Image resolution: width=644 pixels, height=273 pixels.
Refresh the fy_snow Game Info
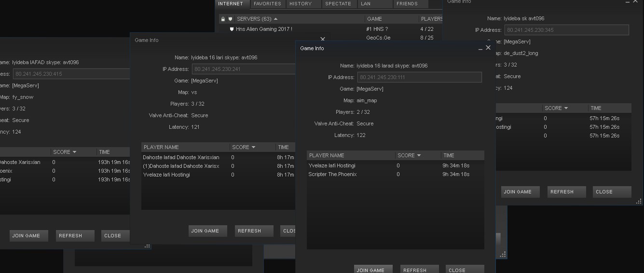tap(75, 235)
